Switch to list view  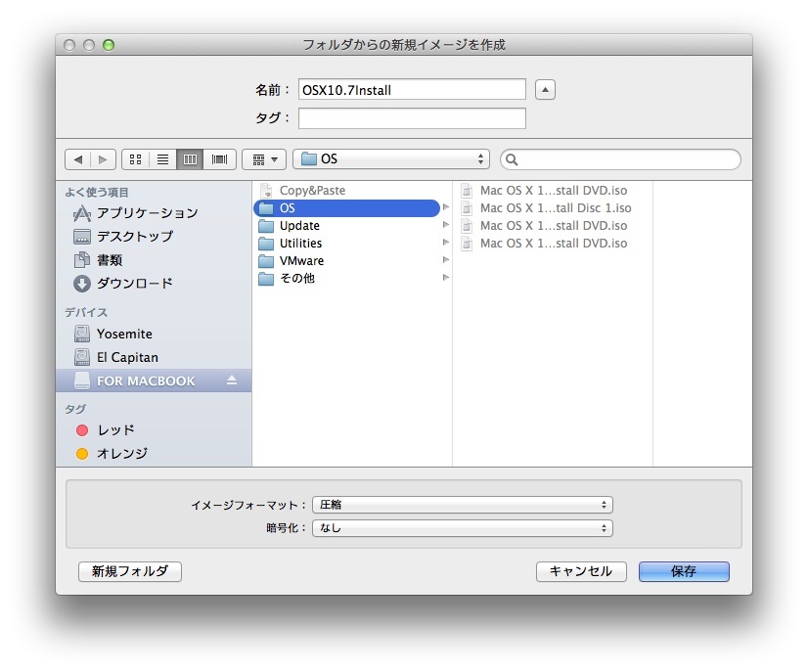162,159
